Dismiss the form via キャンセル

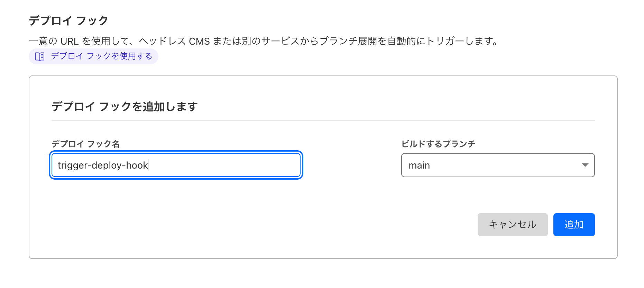point(512,224)
